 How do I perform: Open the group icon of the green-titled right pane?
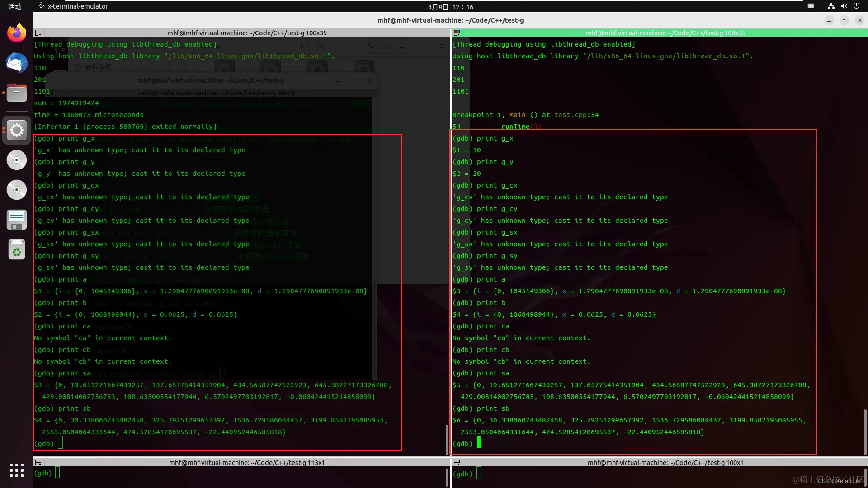pyautogui.click(x=457, y=33)
